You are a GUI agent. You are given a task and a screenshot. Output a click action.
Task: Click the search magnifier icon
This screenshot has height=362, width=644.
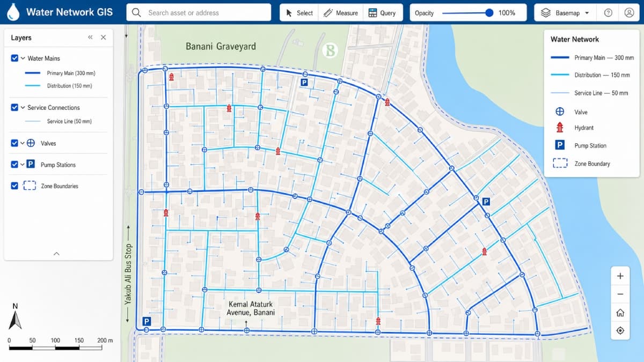pos(136,12)
